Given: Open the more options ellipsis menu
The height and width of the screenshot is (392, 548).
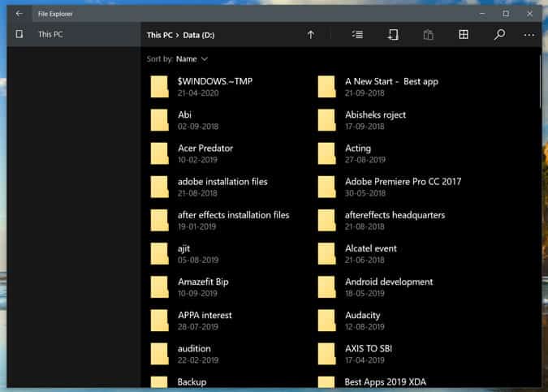Looking at the screenshot, I should pyautogui.click(x=529, y=35).
